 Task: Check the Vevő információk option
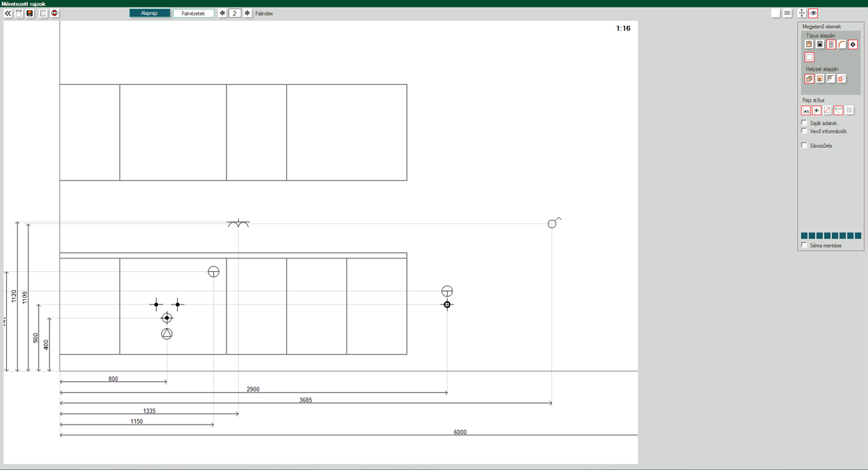click(x=804, y=131)
